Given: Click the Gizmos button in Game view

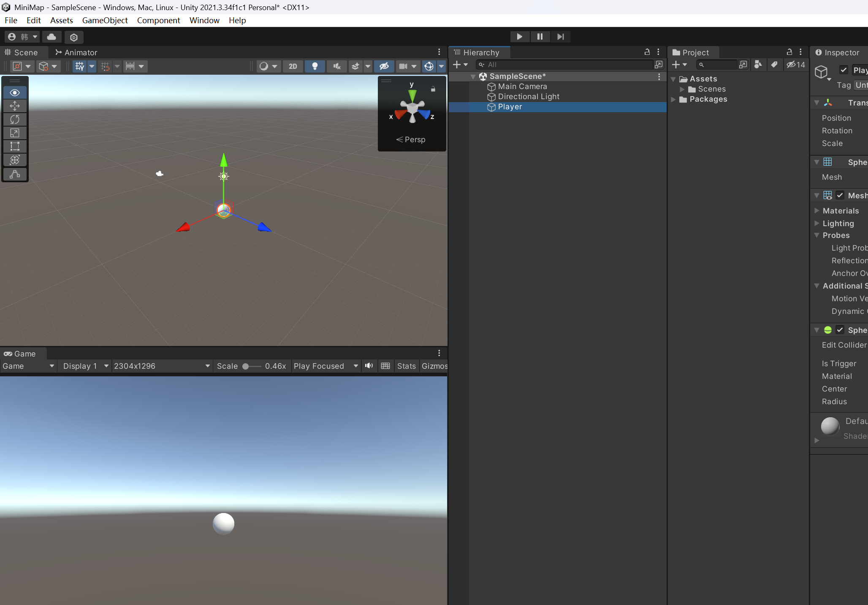Looking at the screenshot, I should click(x=434, y=366).
